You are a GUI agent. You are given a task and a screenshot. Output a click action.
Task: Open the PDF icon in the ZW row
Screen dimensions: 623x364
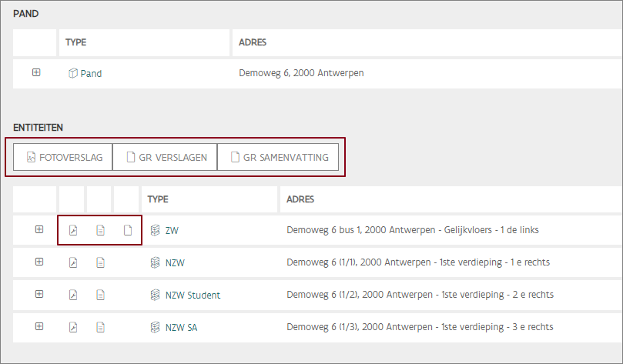pyautogui.click(x=73, y=229)
